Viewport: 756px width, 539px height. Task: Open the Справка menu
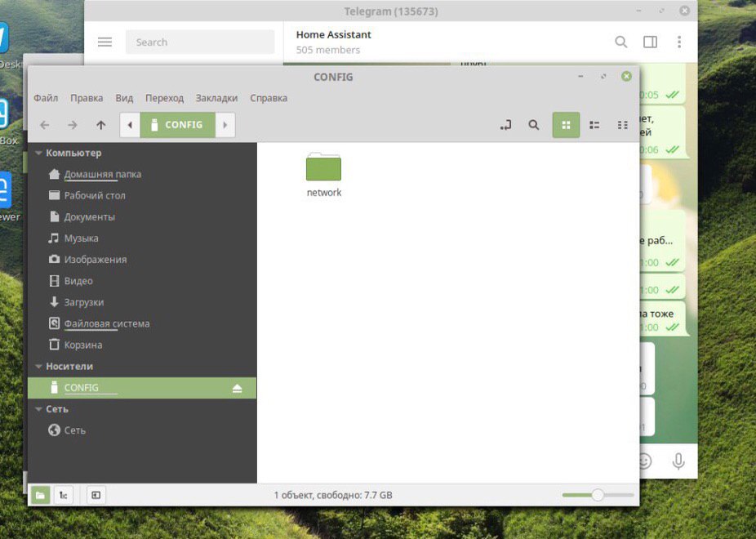[x=269, y=98]
